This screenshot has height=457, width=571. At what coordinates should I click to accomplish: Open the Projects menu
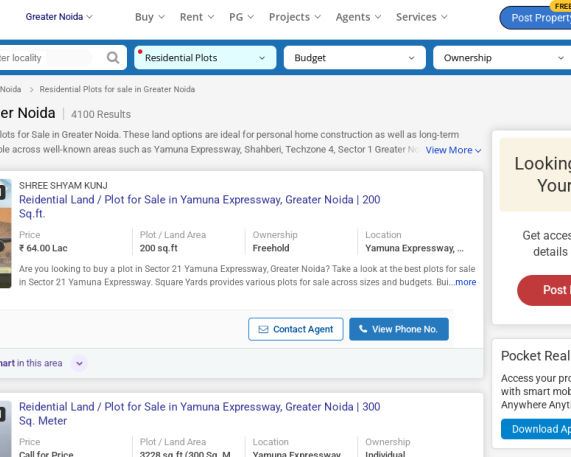tap(295, 17)
